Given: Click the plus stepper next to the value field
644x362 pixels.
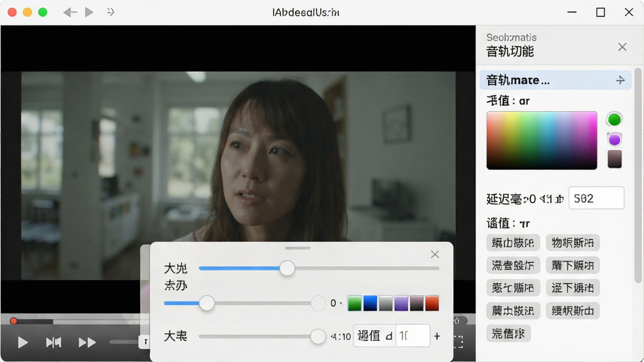Looking at the screenshot, I should click(437, 336).
